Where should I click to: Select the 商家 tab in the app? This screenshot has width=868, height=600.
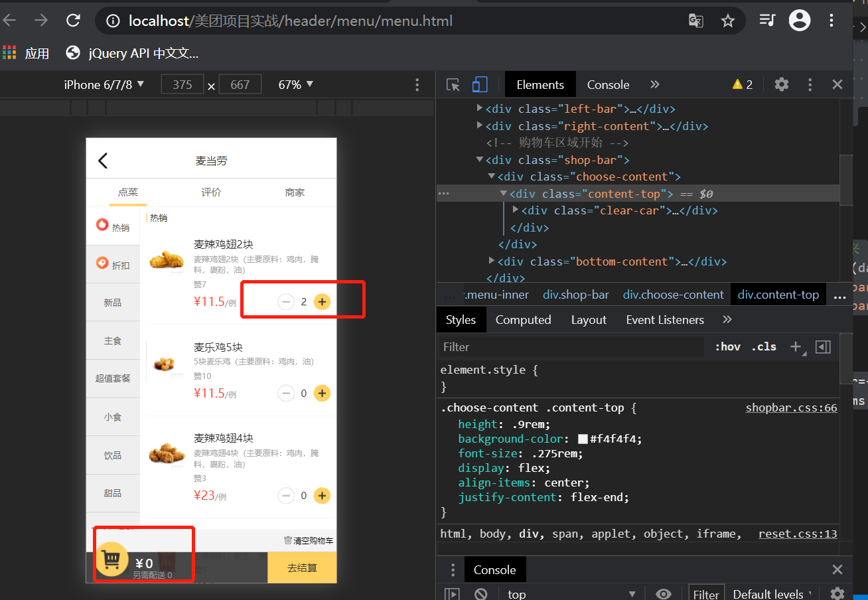pyautogui.click(x=295, y=192)
